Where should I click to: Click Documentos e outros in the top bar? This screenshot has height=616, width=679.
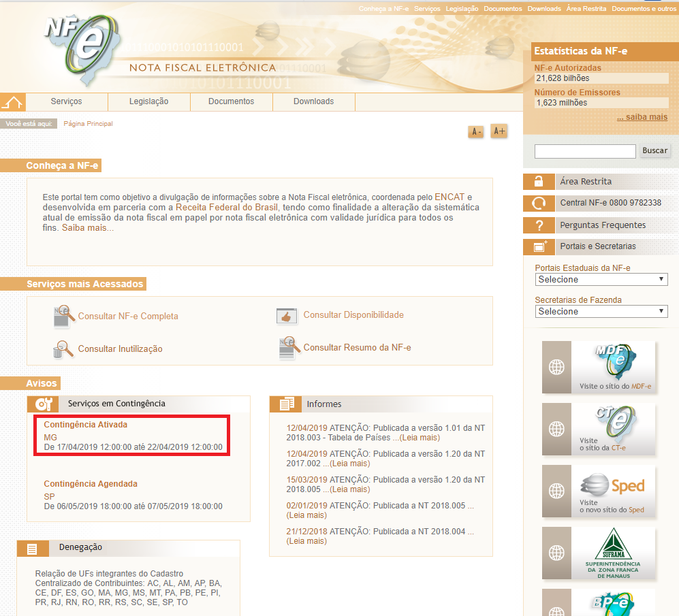(x=644, y=9)
